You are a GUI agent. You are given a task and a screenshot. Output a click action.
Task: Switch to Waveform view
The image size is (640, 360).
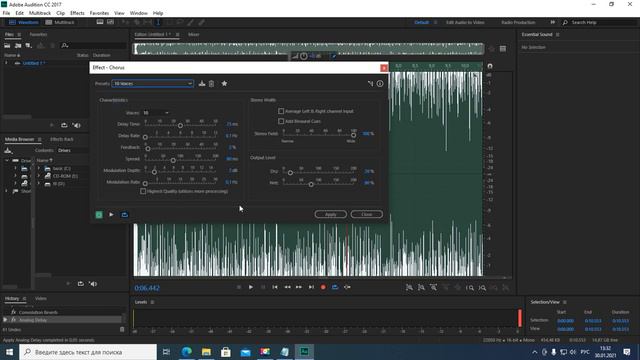pos(24,22)
